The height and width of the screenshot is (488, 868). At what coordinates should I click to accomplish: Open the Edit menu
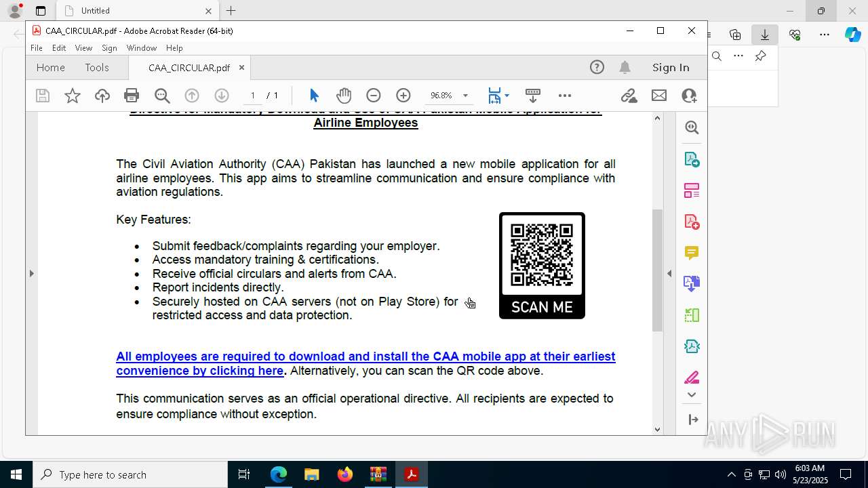pyautogui.click(x=59, y=48)
